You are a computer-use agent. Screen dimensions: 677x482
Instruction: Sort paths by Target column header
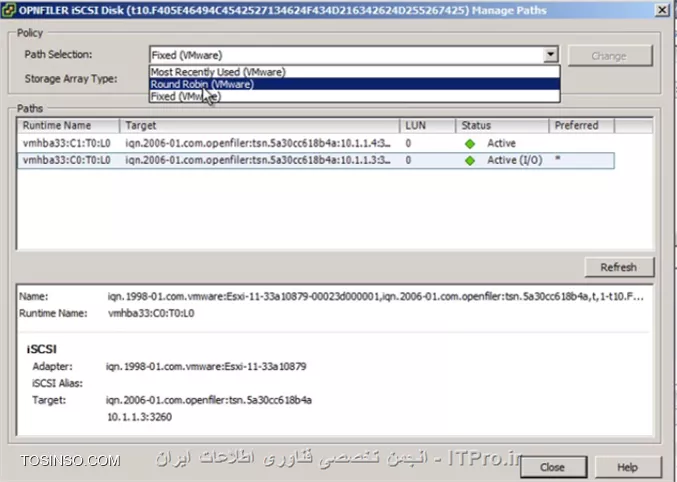[259, 126]
